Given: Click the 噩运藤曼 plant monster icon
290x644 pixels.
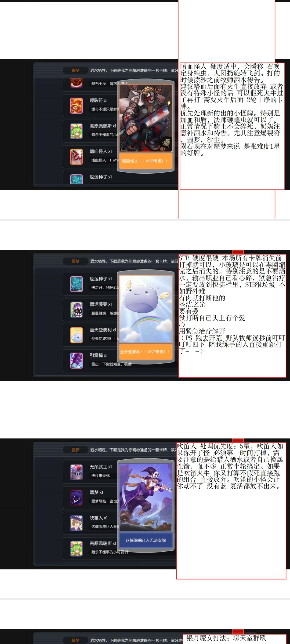Looking at the screenshot, I should [x=77, y=309].
